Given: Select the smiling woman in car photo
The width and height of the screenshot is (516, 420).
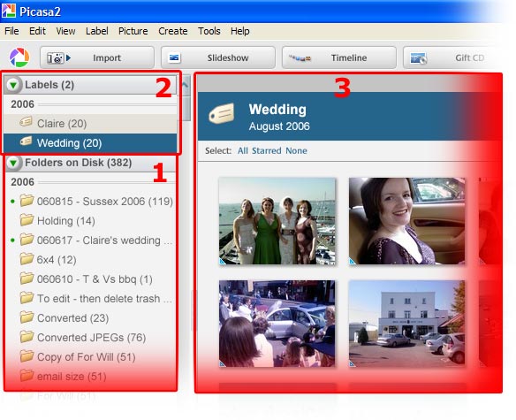Looking at the screenshot, I should pyautogui.click(x=406, y=221).
